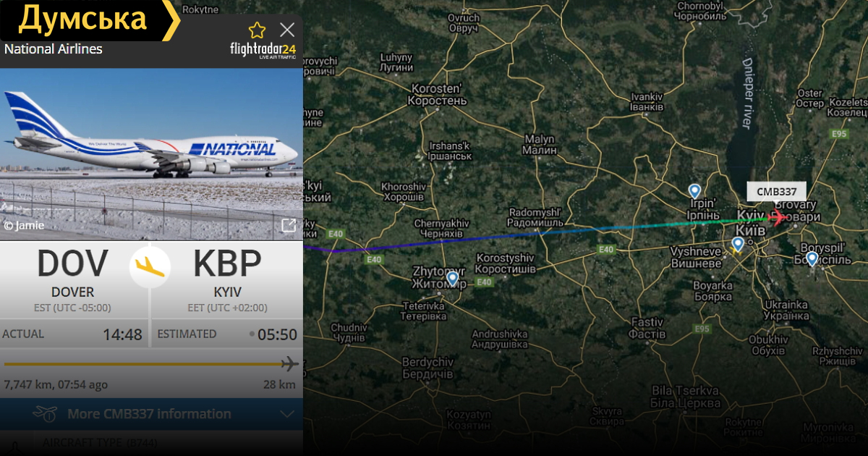Click the CMB337 callsign label on map

tap(777, 192)
